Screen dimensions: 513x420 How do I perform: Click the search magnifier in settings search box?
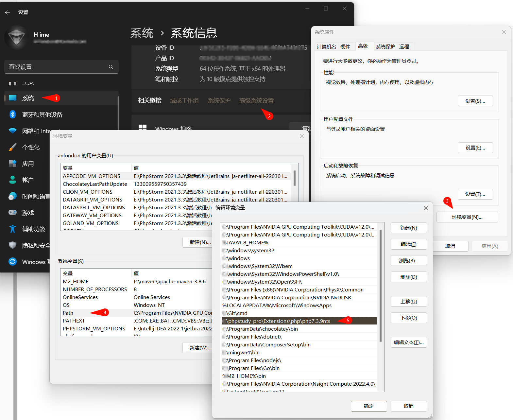pos(111,67)
